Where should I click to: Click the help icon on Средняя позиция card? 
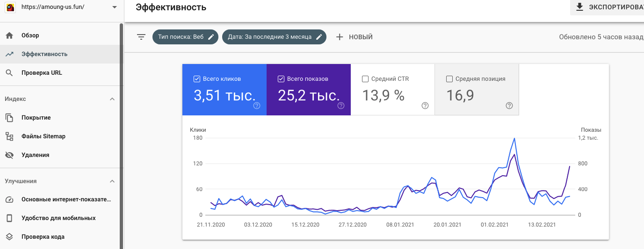509,106
